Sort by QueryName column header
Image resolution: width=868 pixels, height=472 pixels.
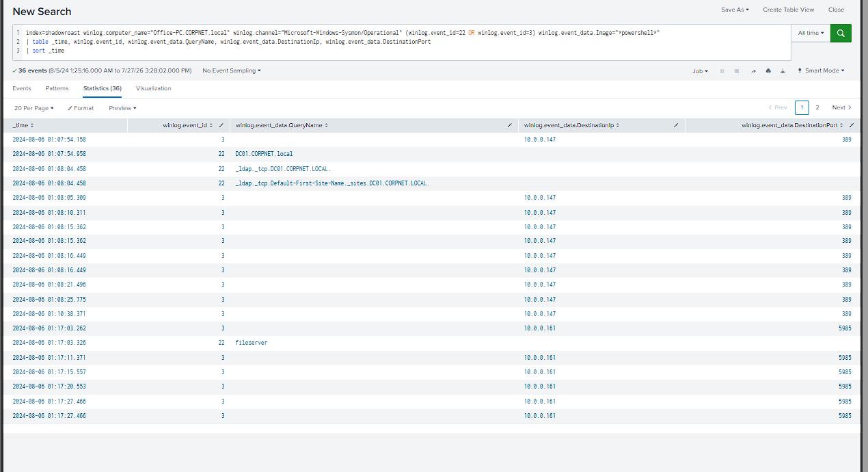[282, 125]
